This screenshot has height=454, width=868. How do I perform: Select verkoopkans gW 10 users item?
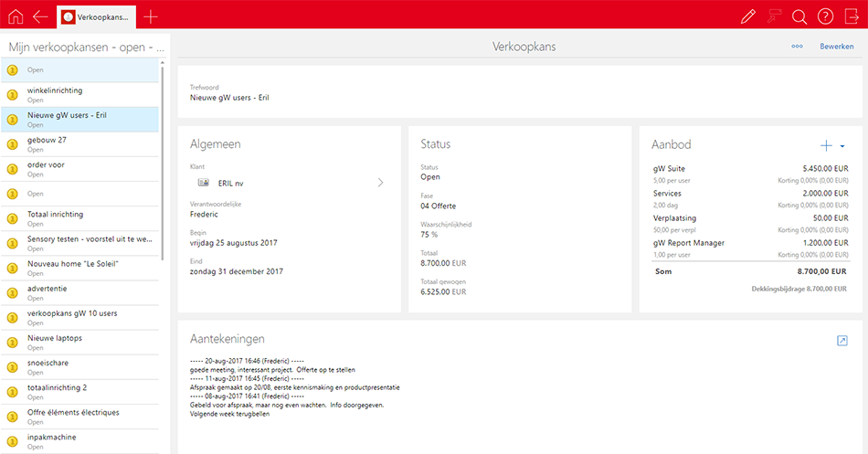(80, 318)
